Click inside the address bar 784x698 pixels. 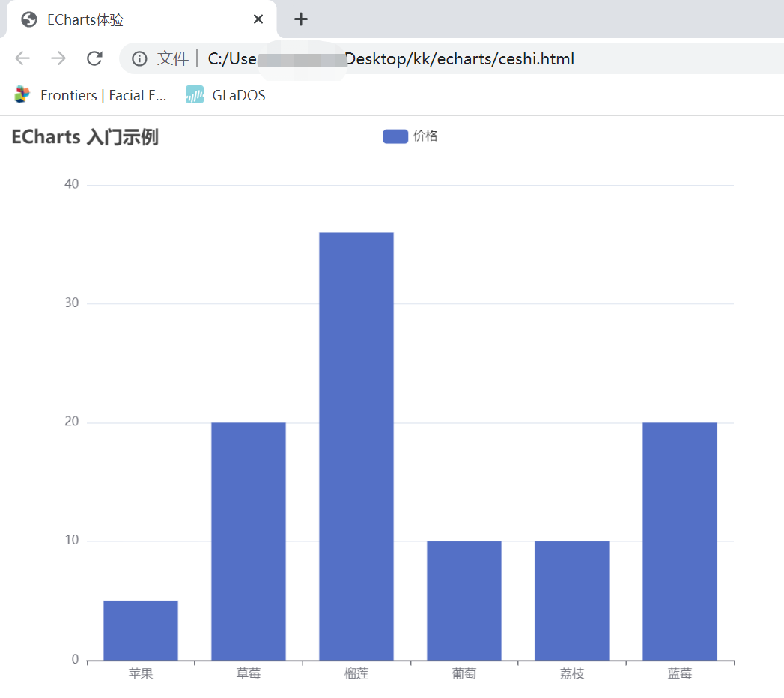click(449, 58)
